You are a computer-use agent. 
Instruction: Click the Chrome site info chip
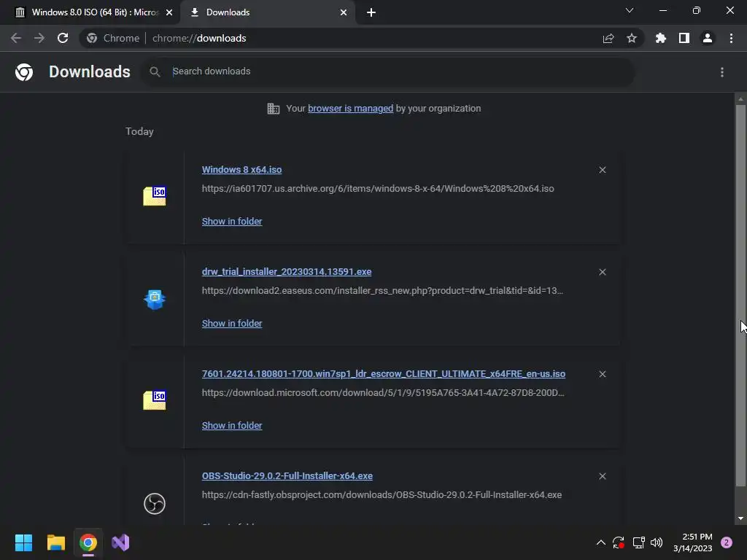[x=113, y=38]
